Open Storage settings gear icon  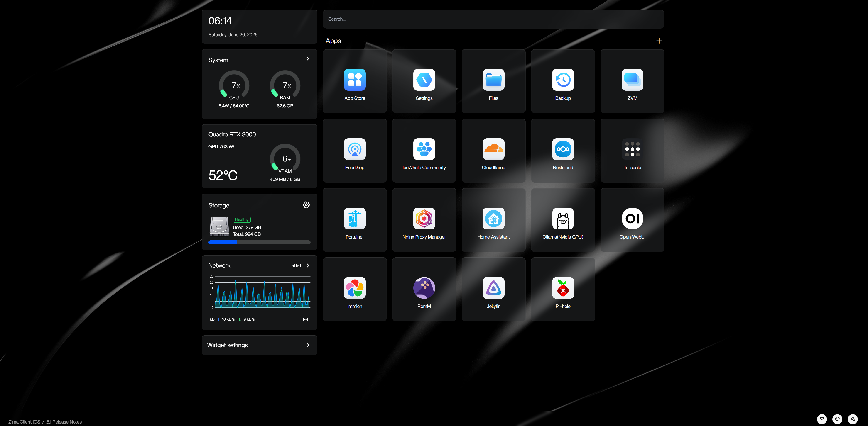[306, 205]
